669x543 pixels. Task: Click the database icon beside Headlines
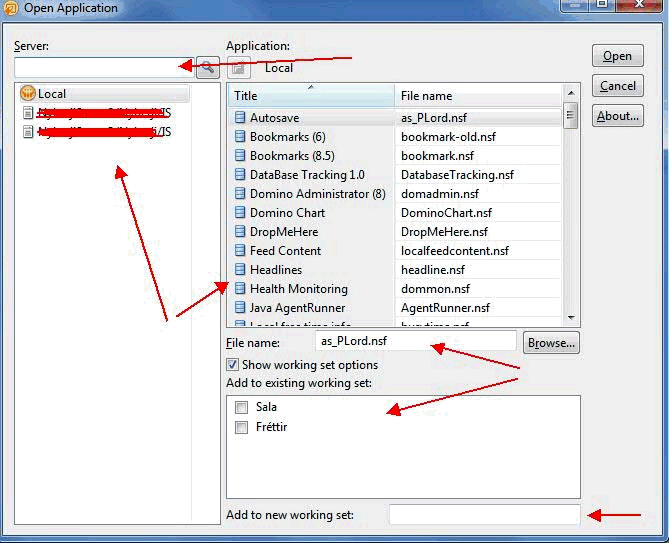coord(240,270)
